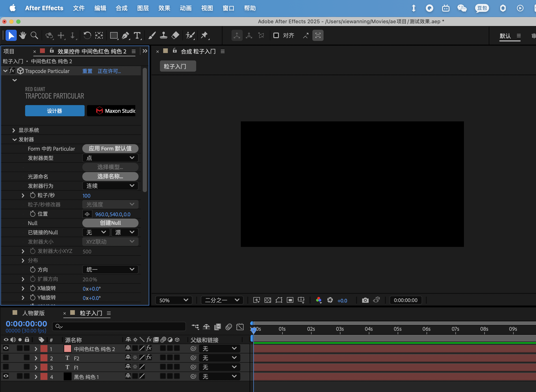Click the snapshot camera icon
The image size is (536, 392).
(x=365, y=300)
